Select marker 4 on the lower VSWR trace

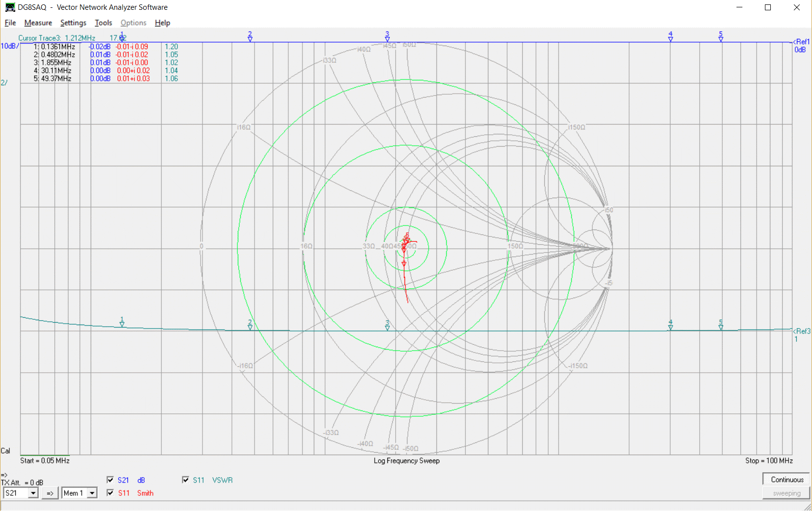tap(670, 325)
